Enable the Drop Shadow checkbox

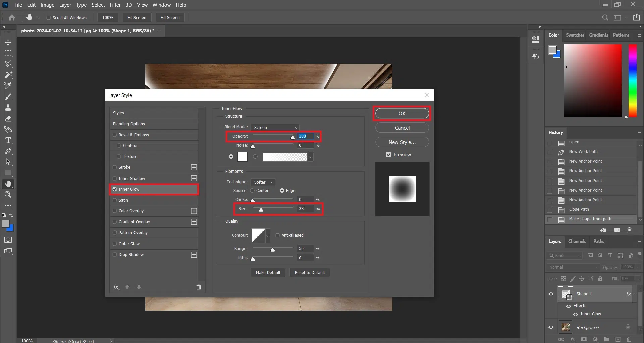(115, 255)
